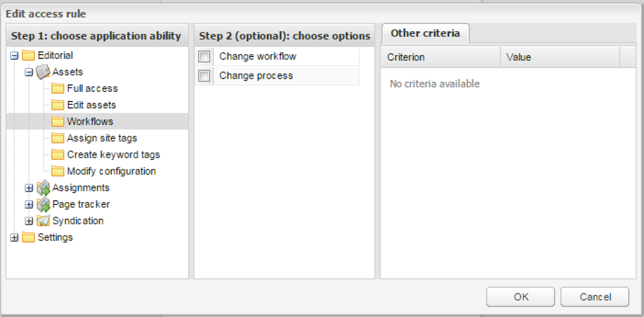Select the Assets tree label

pos(68,72)
